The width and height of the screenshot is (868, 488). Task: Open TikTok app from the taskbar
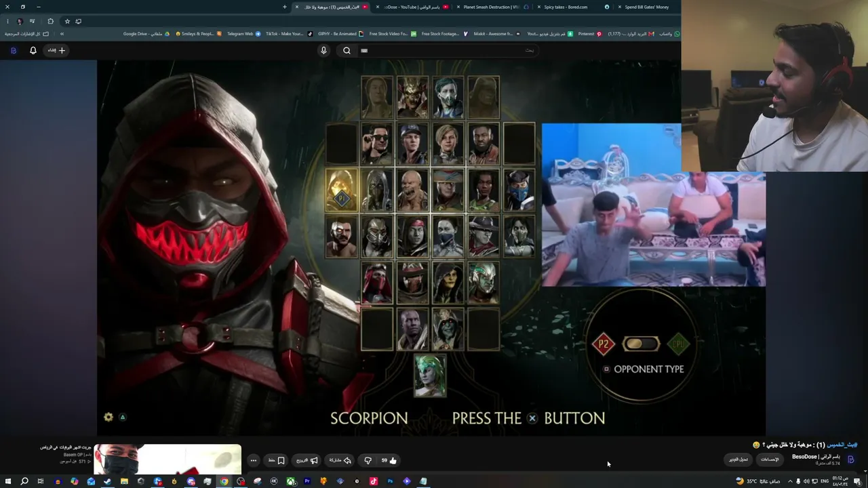(374, 481)
